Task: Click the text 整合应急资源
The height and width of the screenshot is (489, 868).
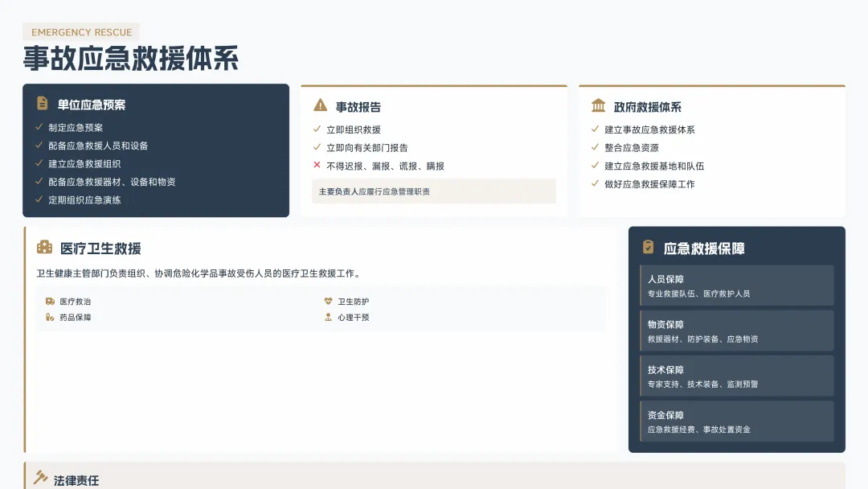Action: [632, 148]
